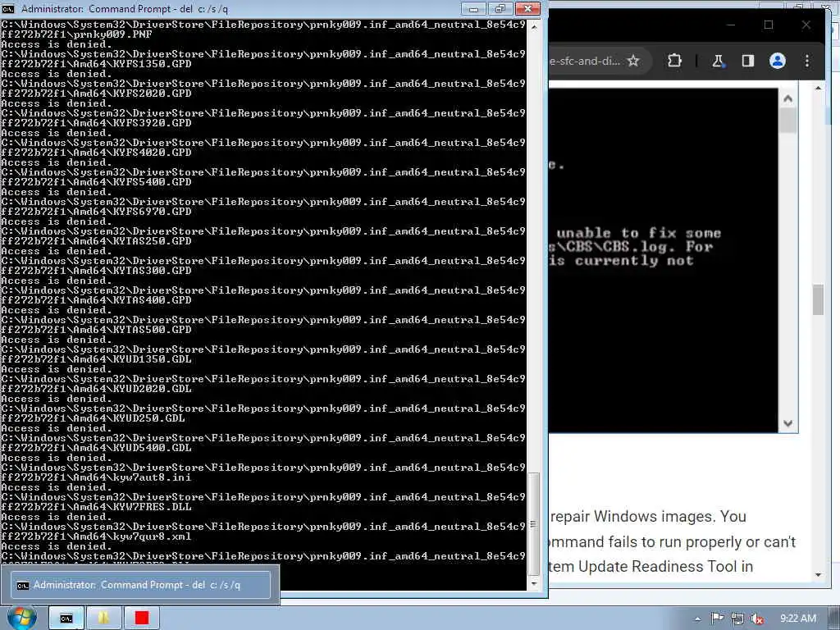Click the KYUD250.GDL line in the console
840x630 pixels.
(94, 418)
